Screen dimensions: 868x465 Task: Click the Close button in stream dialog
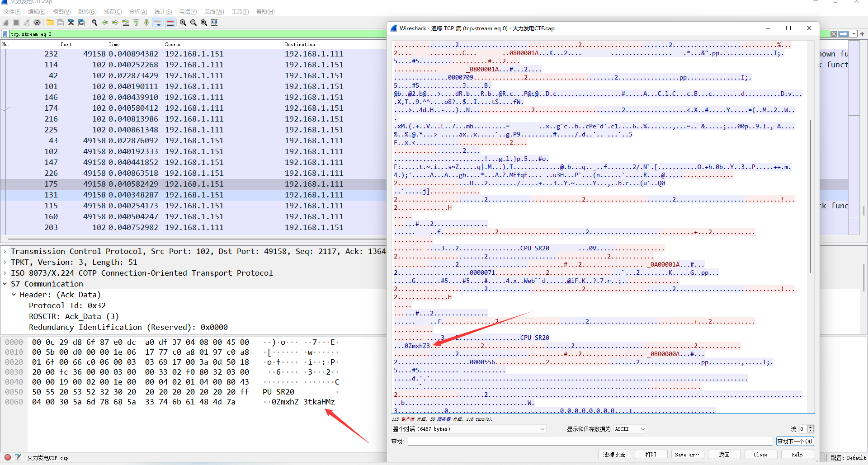point(760,455)
